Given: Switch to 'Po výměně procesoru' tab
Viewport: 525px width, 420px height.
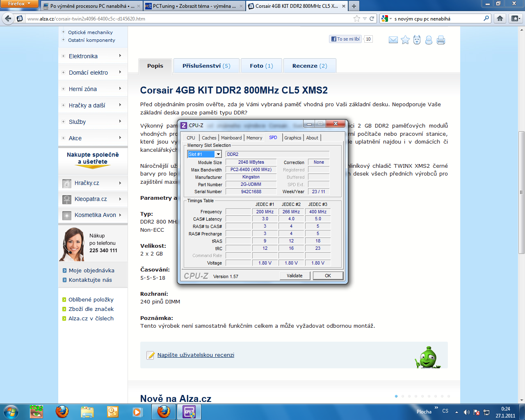Looking at the screenshot, I should [92, 6].
